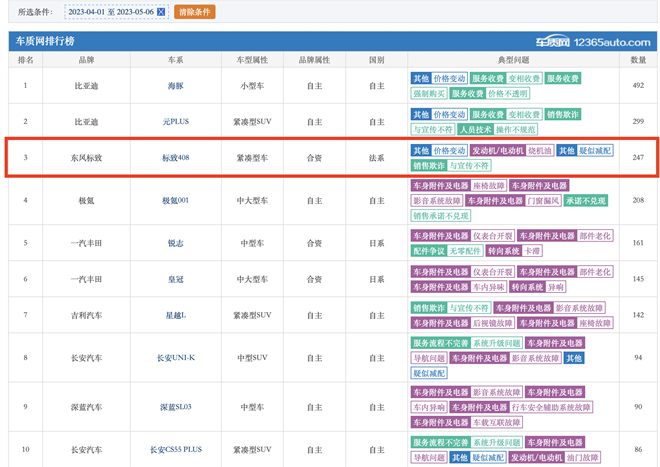The height and width of the screenshot is (467, 660).
Task: Click the 后视镜故障 tag in 星越L row
Action: tap(492, 323)
